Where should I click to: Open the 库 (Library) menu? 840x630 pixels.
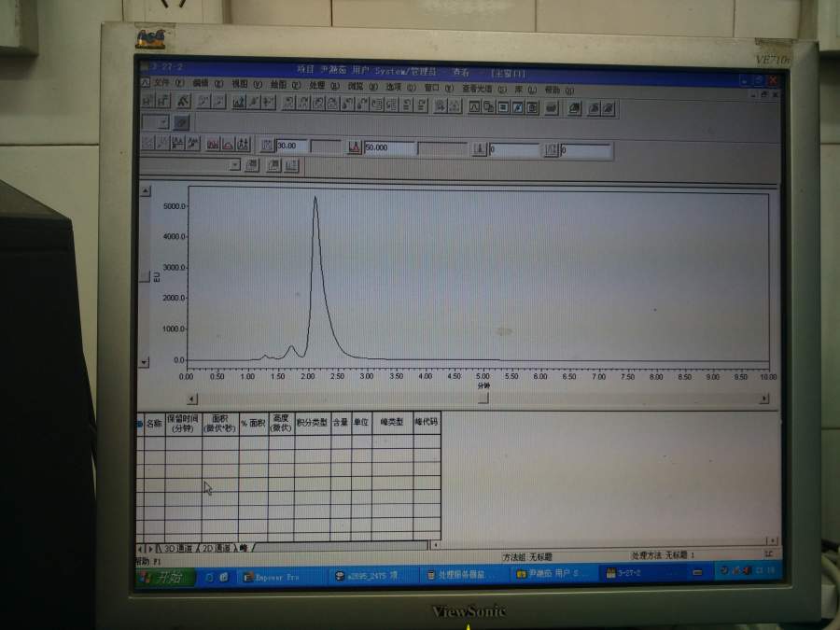point(525,89)
